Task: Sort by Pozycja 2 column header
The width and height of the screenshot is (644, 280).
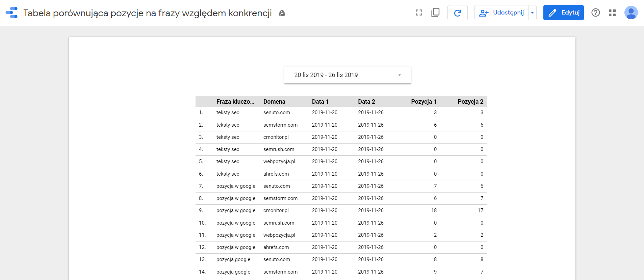Action: (470, 102)
